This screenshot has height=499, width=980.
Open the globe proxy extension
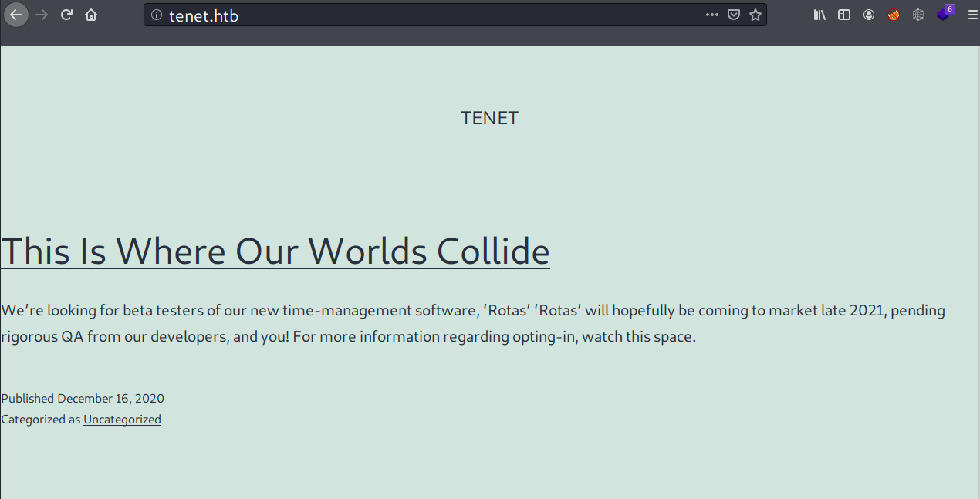[x=918, y=15]
